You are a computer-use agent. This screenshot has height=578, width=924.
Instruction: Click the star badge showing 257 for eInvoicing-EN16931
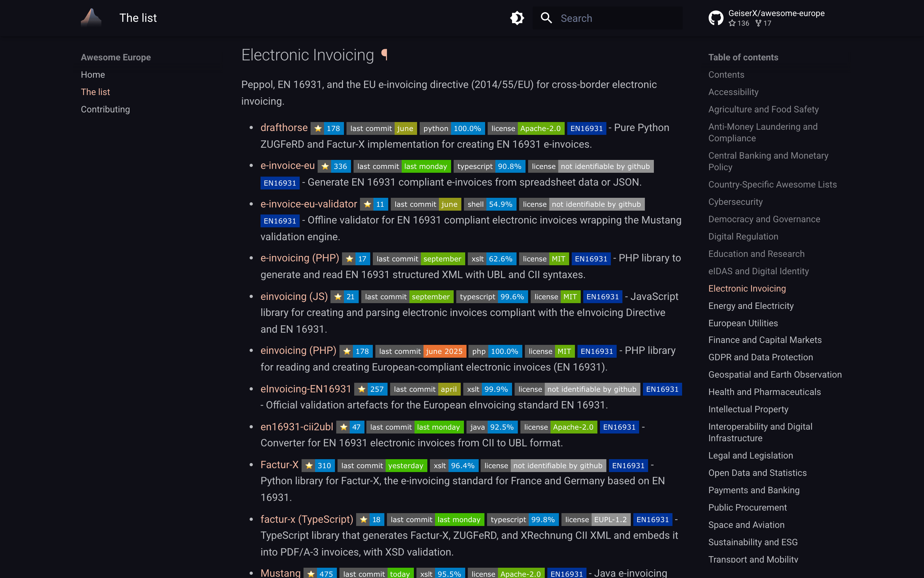click(x=371, y=389)
